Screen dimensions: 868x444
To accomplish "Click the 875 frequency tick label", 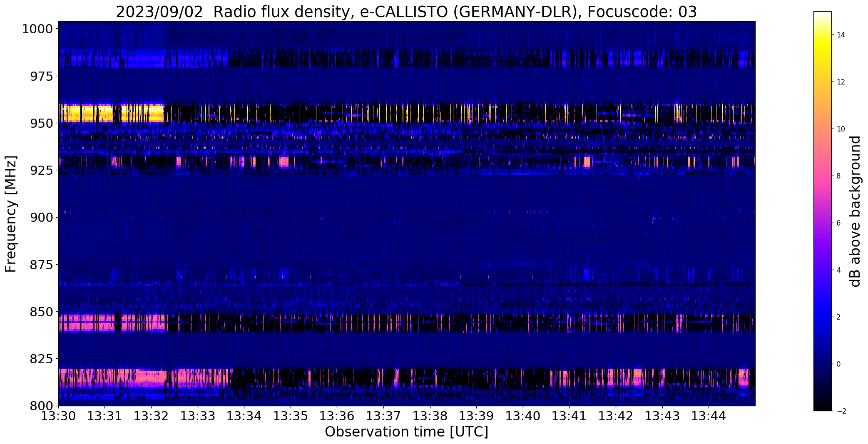I will point(42,265).
